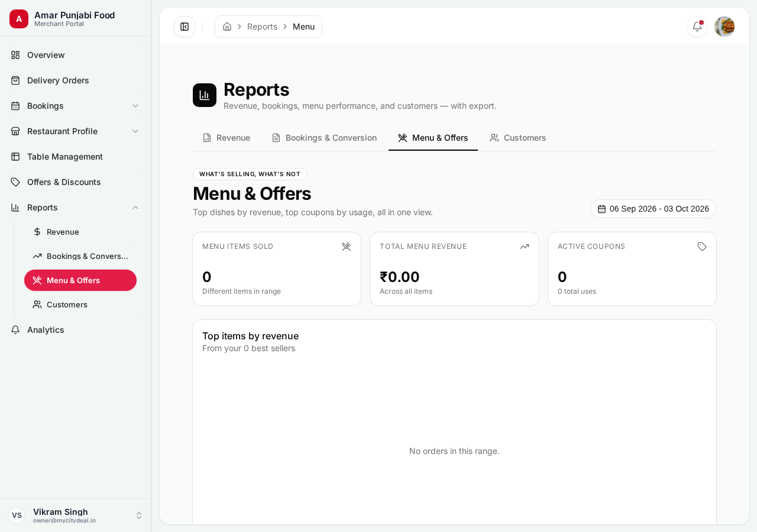Expand the Restaurant Profile chevron

(x=135, y=131)
